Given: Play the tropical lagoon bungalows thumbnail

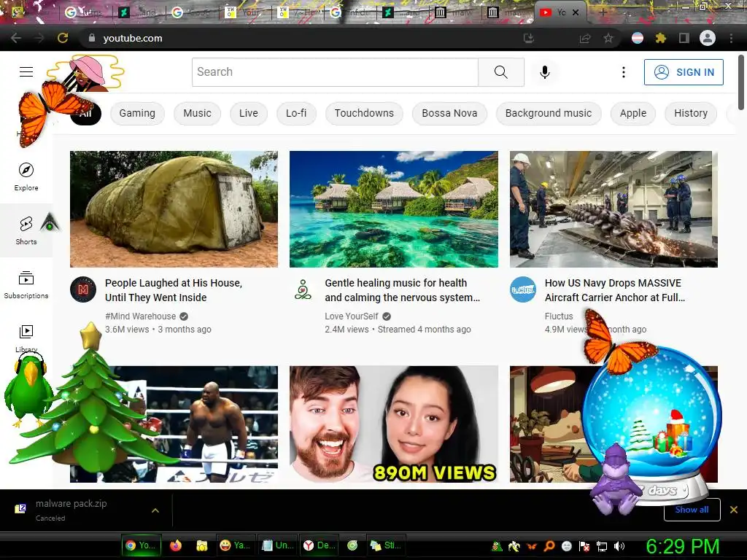Looking at the screenshot, I should (x=394, y=209).
